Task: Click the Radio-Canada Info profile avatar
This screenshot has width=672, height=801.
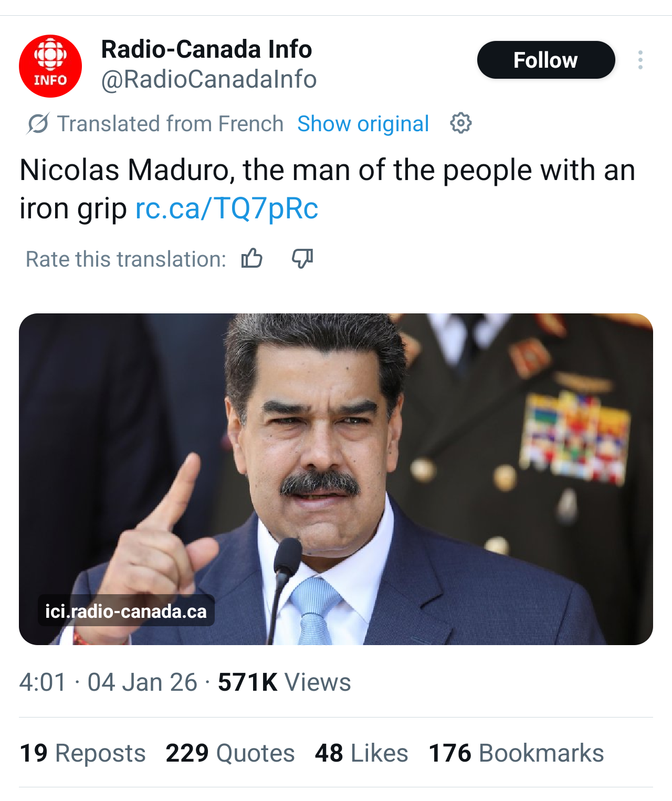Action: click(50, 66)
